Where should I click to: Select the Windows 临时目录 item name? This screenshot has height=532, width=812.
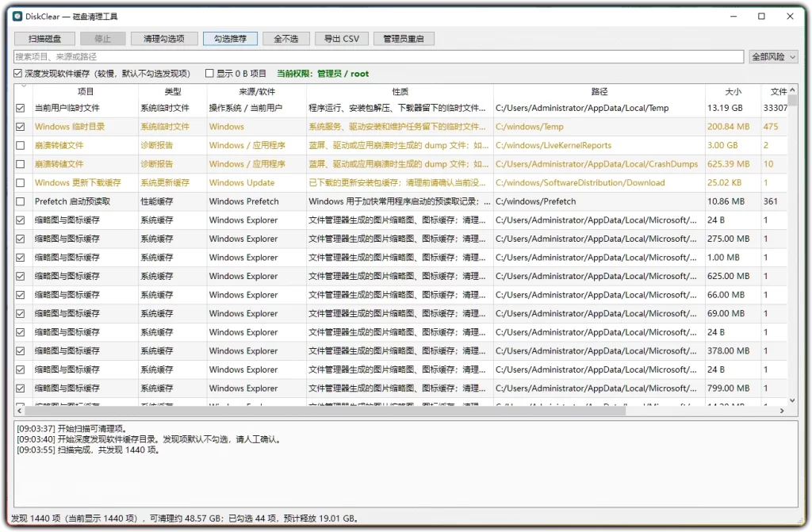[70, 127]
